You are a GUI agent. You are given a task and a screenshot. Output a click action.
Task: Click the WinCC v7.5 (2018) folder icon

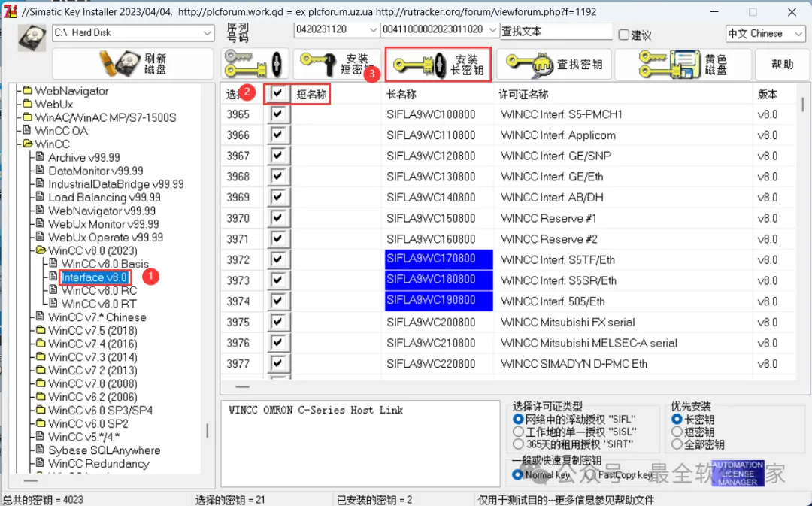click(x=41, y=330)
